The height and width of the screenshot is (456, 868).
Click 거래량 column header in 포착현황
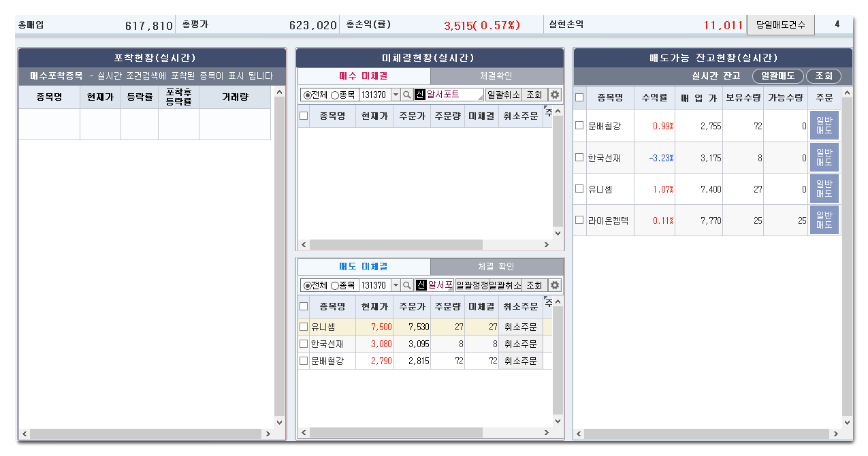(235, 97)
